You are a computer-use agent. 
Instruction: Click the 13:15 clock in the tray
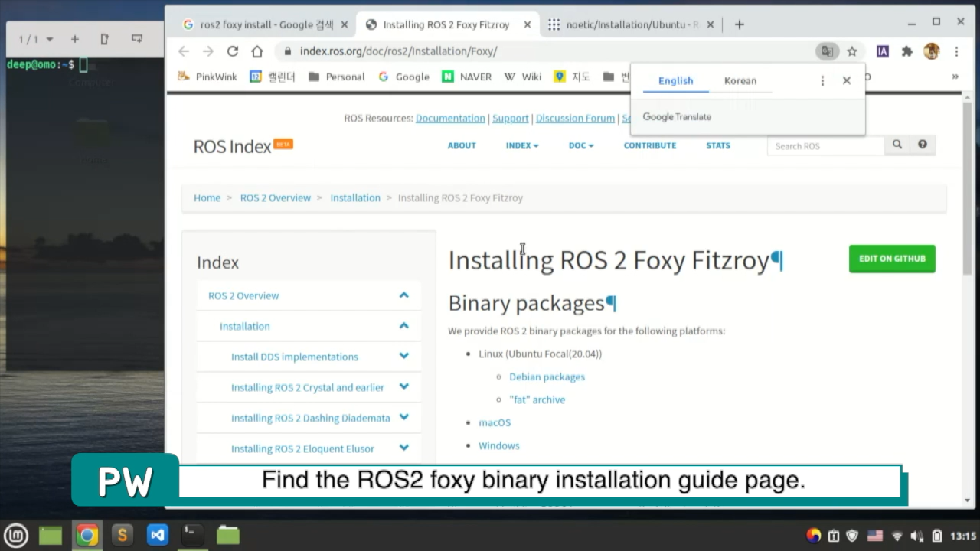[x=963, y=536]
